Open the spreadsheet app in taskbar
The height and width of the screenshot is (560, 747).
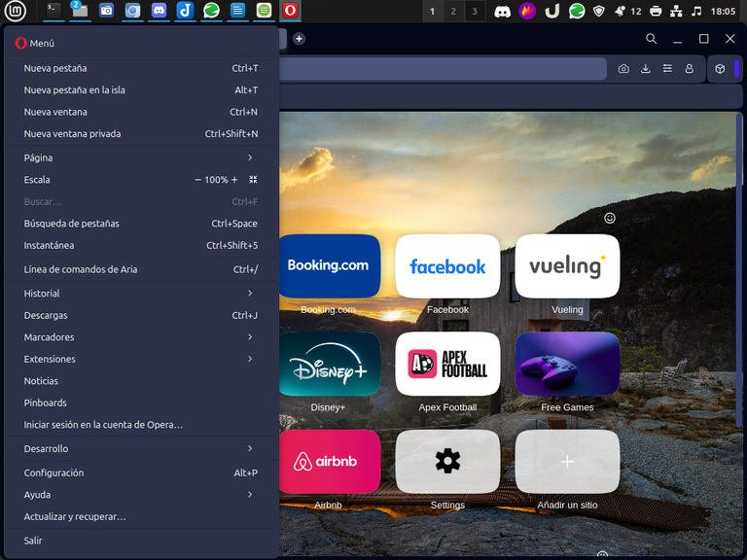point(264,11)
